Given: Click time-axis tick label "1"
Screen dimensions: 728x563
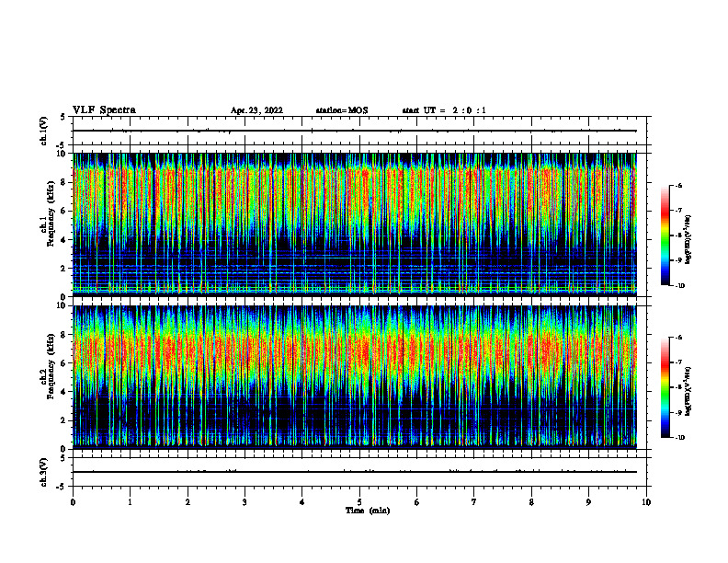Looking at the screenshot, I should click(130, 502).
